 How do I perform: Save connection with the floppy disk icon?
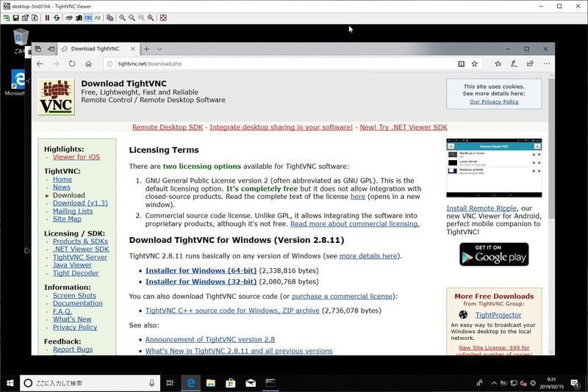15,18
